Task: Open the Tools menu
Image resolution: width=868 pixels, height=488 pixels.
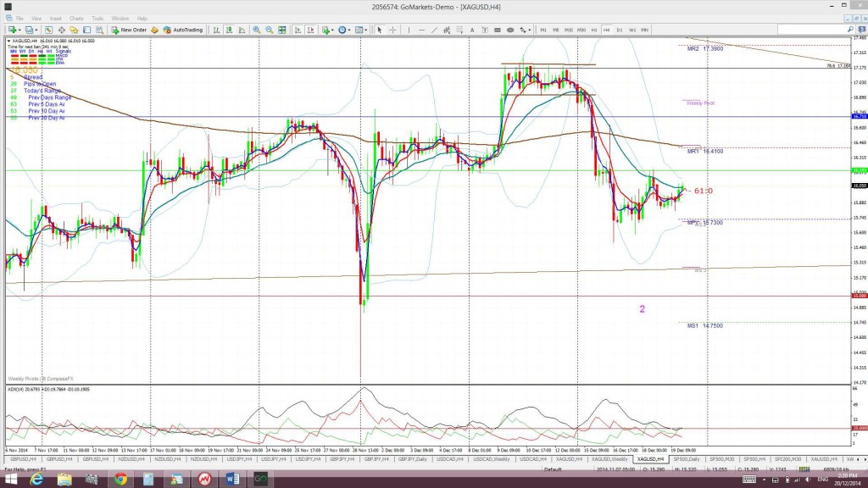Action: click(97, 19)
